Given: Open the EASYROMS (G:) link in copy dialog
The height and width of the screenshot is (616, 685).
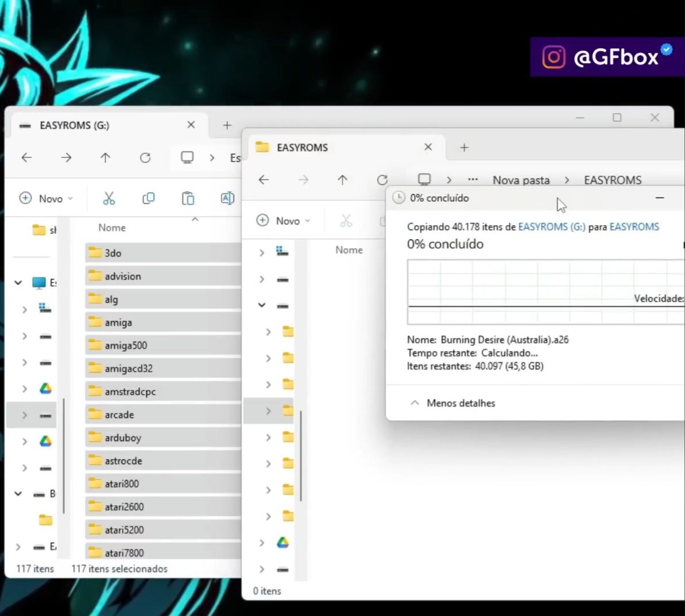Looking at the screenshot, I should (x=551, y=226).
